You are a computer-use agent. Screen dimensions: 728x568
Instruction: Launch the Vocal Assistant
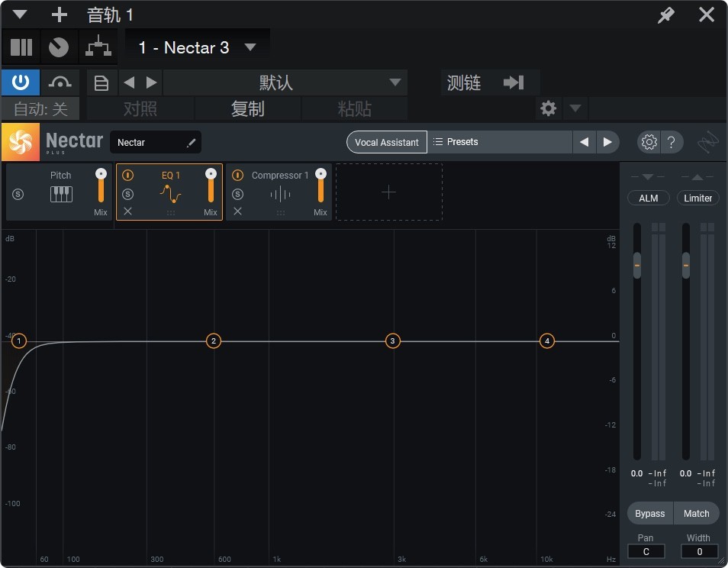coord(386,142)
